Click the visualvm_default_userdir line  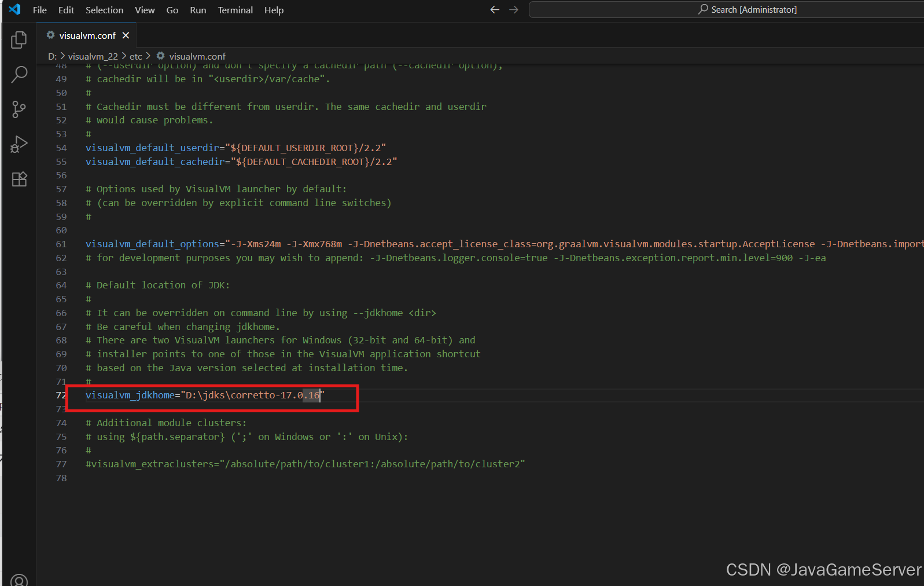click(235, 148)
